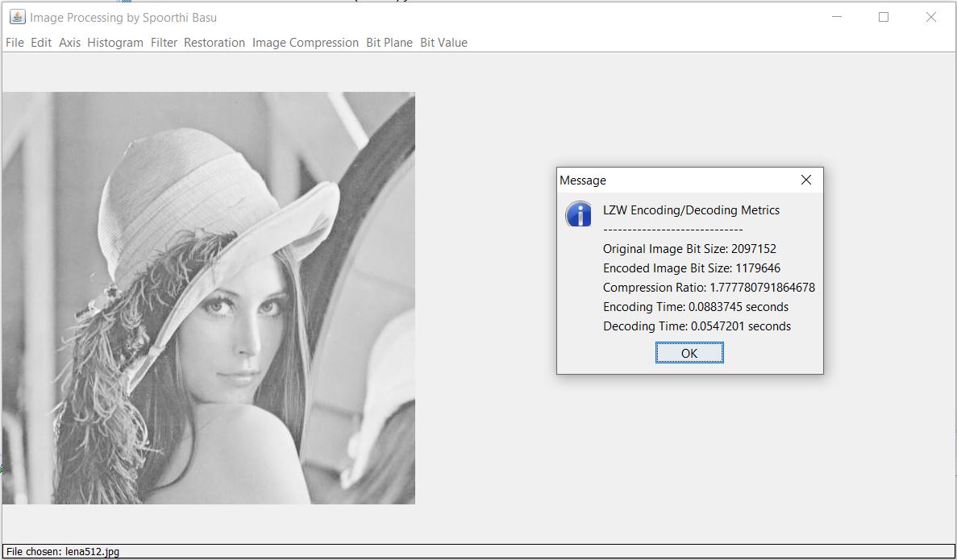Click 'Encoding Time: 0.0883745 seconds' line
The height and width of the screenshot is (560, 957).
696,307
